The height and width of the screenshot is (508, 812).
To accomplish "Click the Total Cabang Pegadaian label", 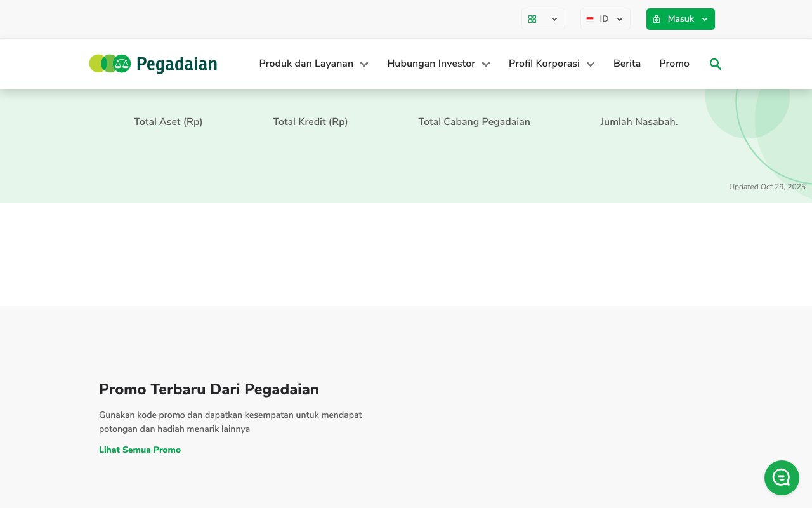I will pos(474,122).
